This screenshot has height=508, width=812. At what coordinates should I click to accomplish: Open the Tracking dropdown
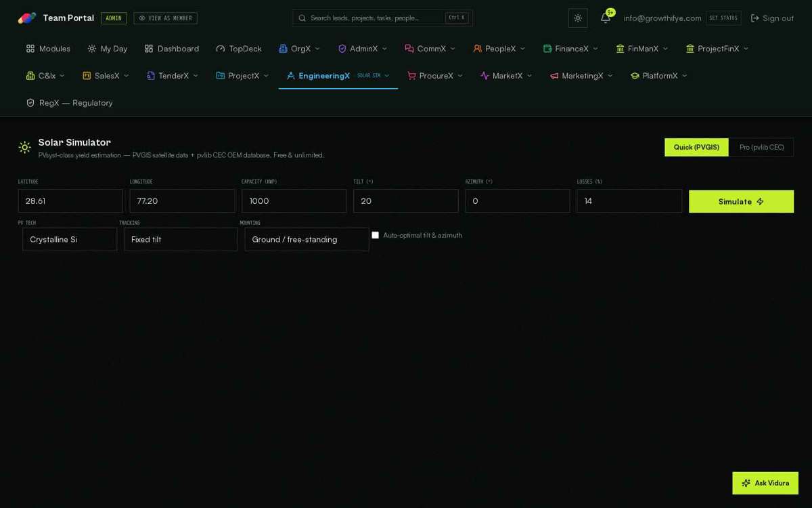pyautogui.click(x=181, y=239)
